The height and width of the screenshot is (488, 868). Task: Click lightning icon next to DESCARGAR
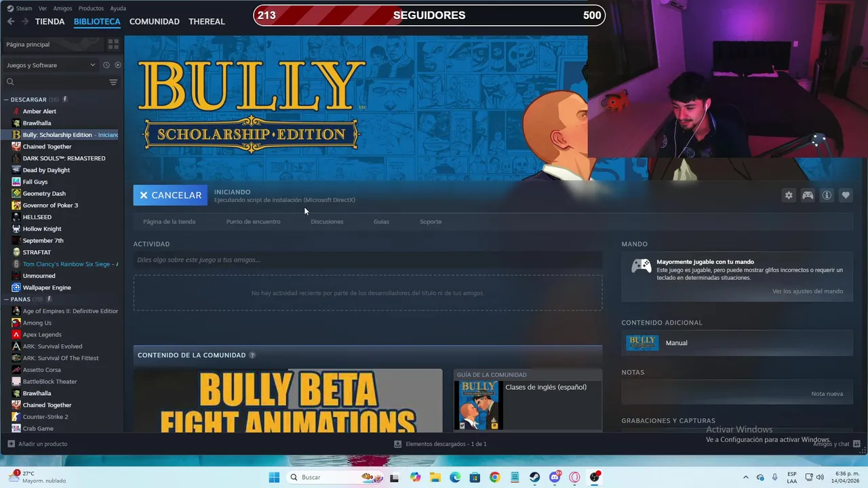point(65,100)
